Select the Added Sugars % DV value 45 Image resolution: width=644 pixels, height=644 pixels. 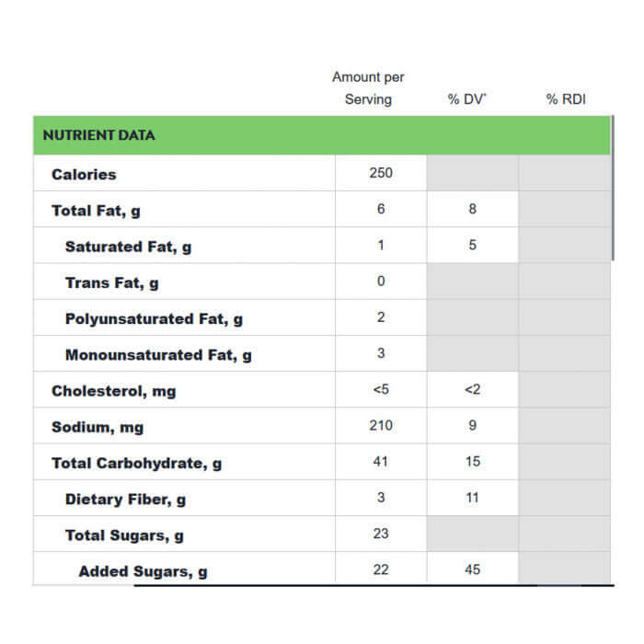click(x=473, y=569)
